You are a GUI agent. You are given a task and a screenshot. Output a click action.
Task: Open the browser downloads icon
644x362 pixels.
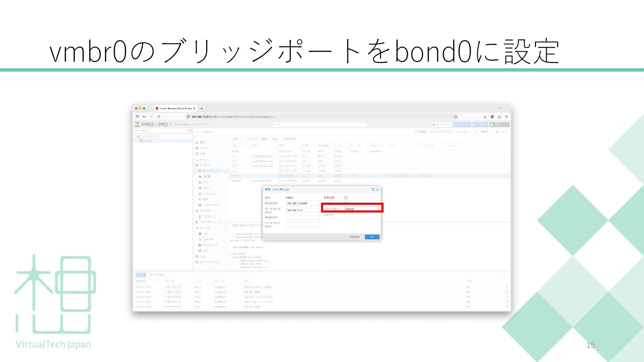[x=485, y=117]
